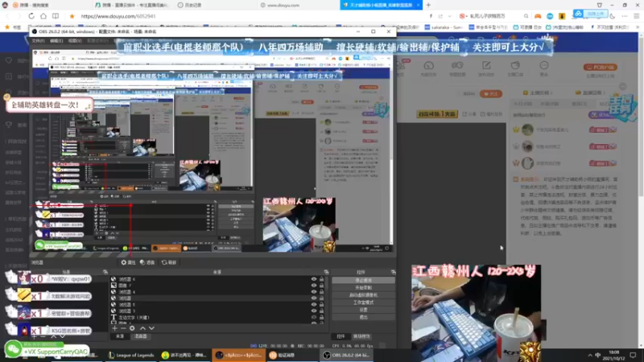The width and height of the screenshot is (644, 362).
Task: Open the OBS 26.0.2 taskbar item
Action: tap(347, 355)
